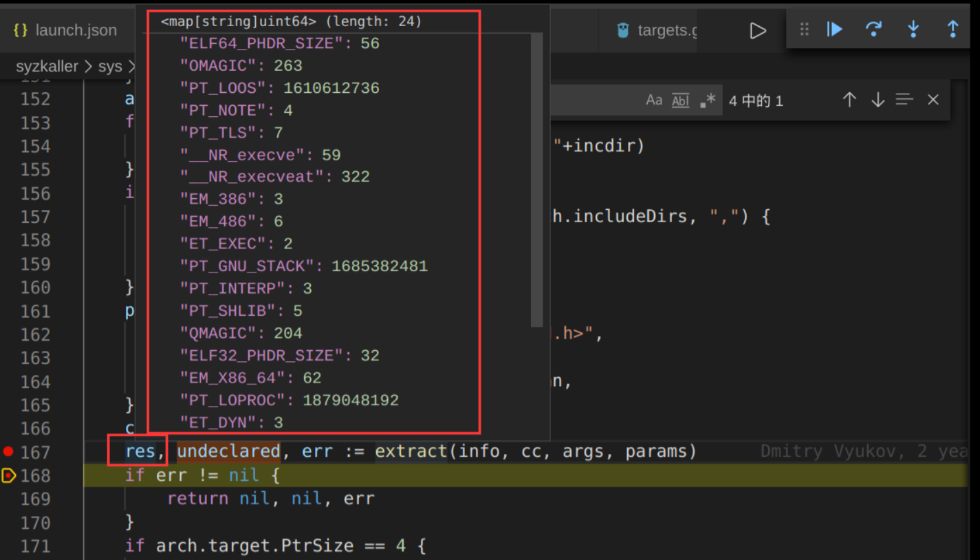Toggle Find in Selection icon
The height and width of the screenshot is (560, 980).
904,100
